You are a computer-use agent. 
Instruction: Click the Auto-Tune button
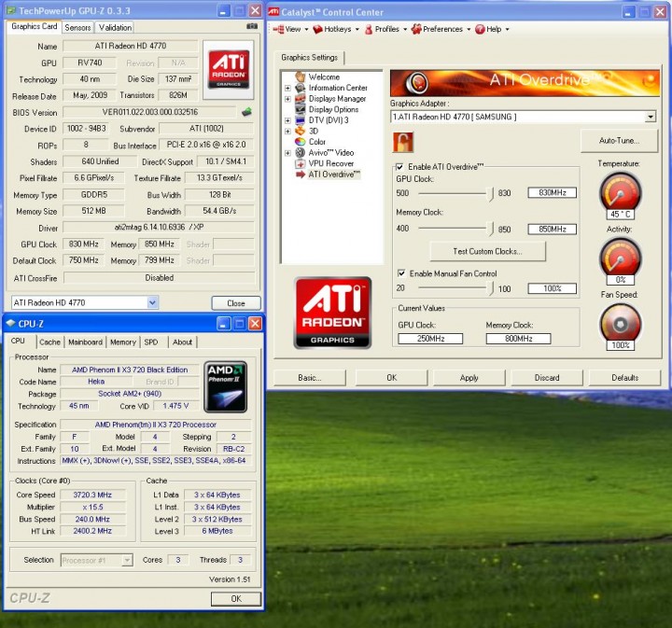(619, 141)
